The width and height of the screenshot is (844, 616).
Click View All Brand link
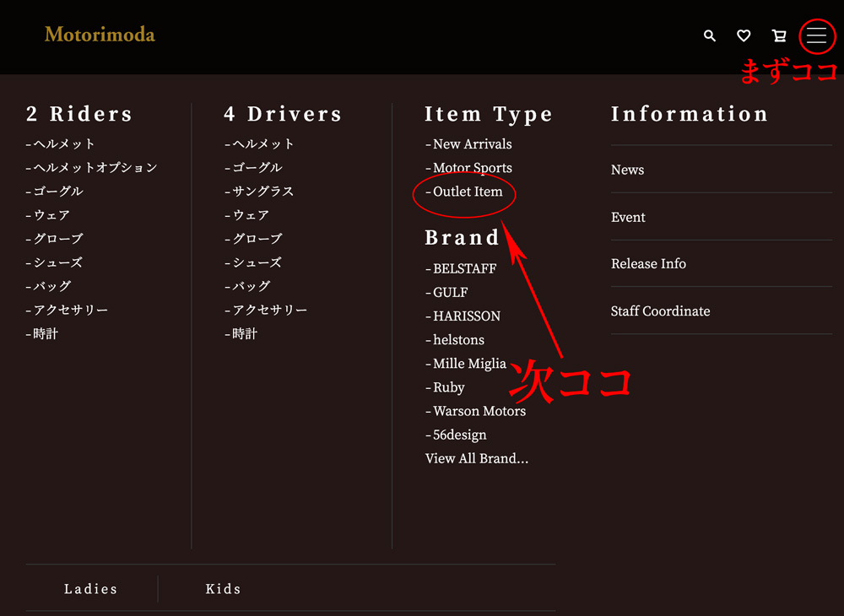click(477, 459)
